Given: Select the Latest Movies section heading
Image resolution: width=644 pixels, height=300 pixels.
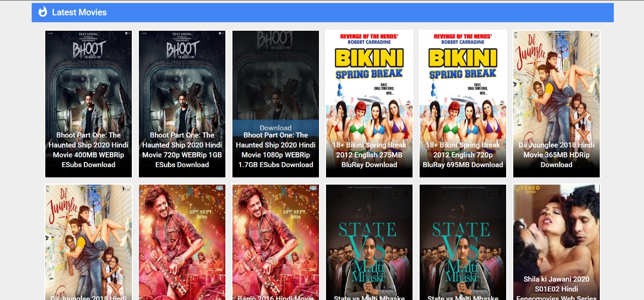Looking at the screenshot, I should tap(79, 12).
